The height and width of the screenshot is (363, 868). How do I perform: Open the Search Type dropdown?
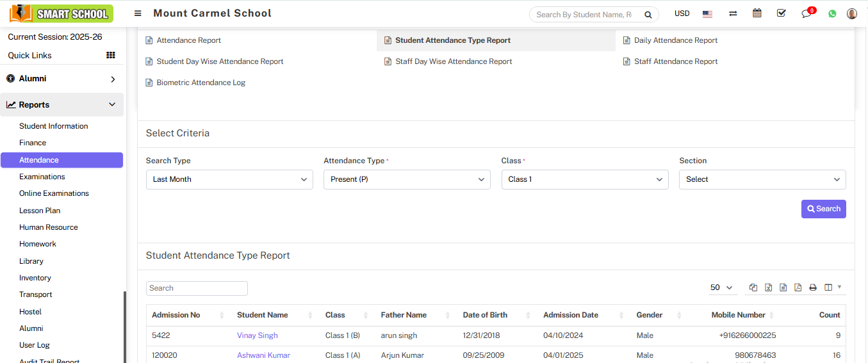(229, 179)
